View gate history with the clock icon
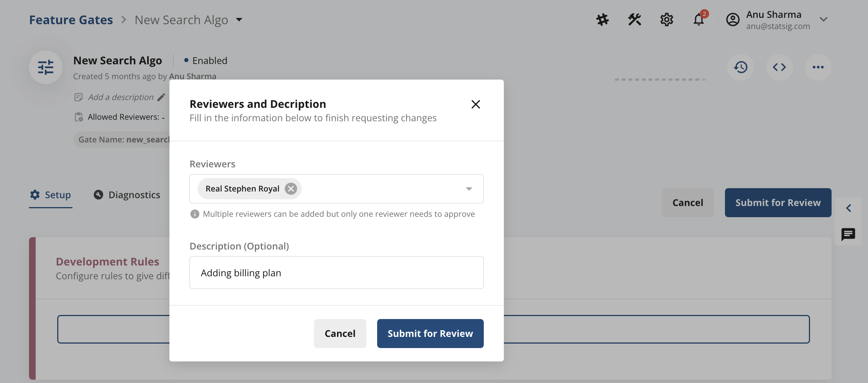Image resolution: width=868 pixels, height=383 pixels. (x=740, y=67)
